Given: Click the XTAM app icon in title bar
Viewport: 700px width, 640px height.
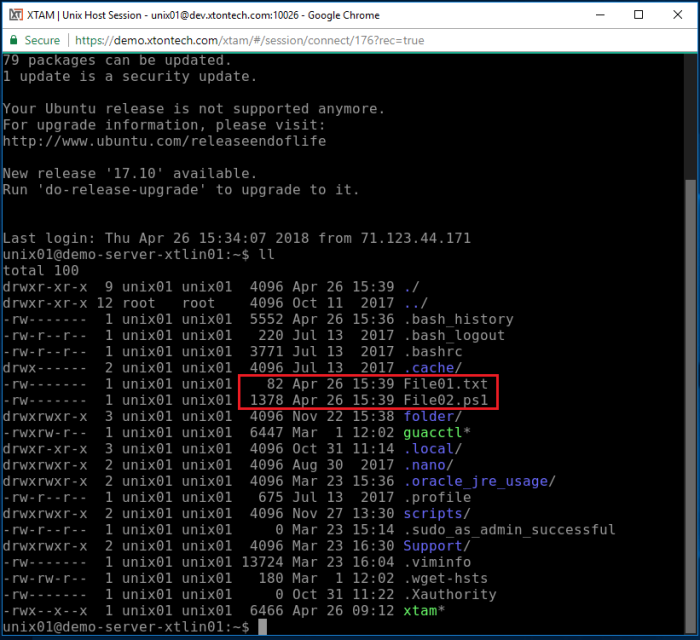Looking at the screenshot, I should click(16, 15).
